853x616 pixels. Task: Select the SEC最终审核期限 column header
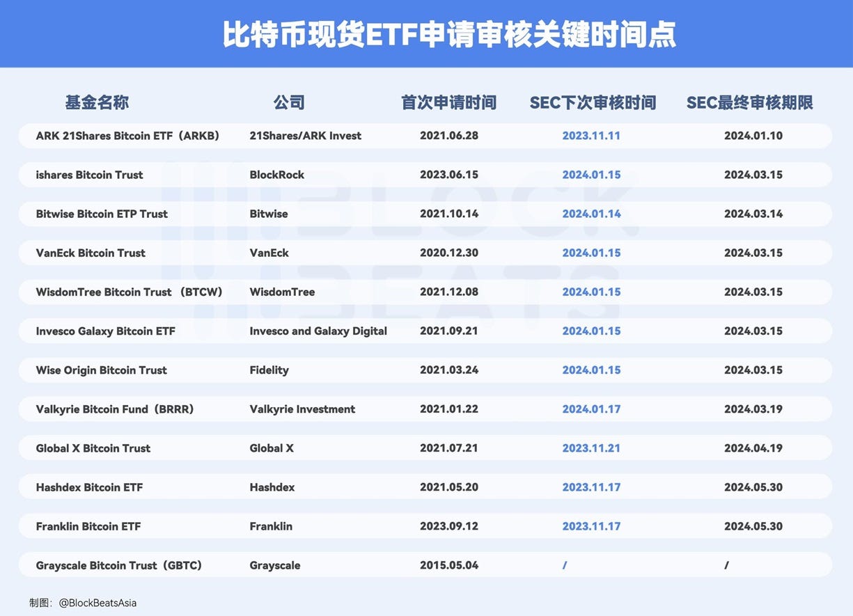coord(750,103)
